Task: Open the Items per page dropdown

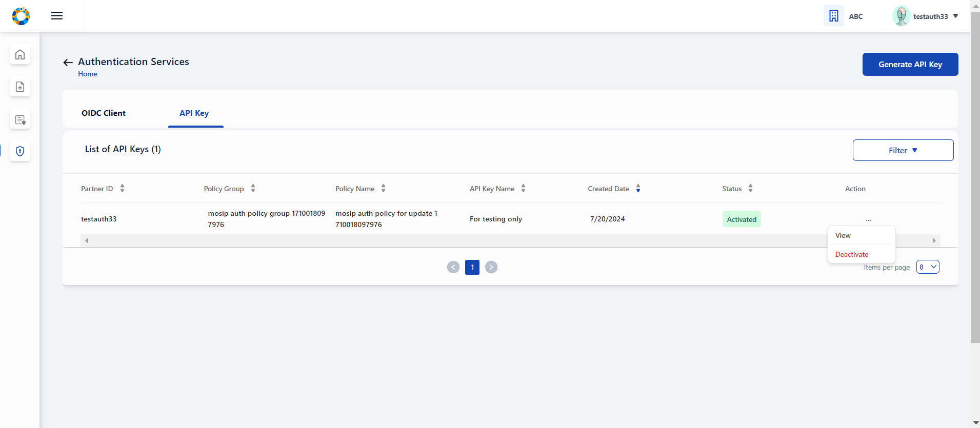Action: coord(928,267)
